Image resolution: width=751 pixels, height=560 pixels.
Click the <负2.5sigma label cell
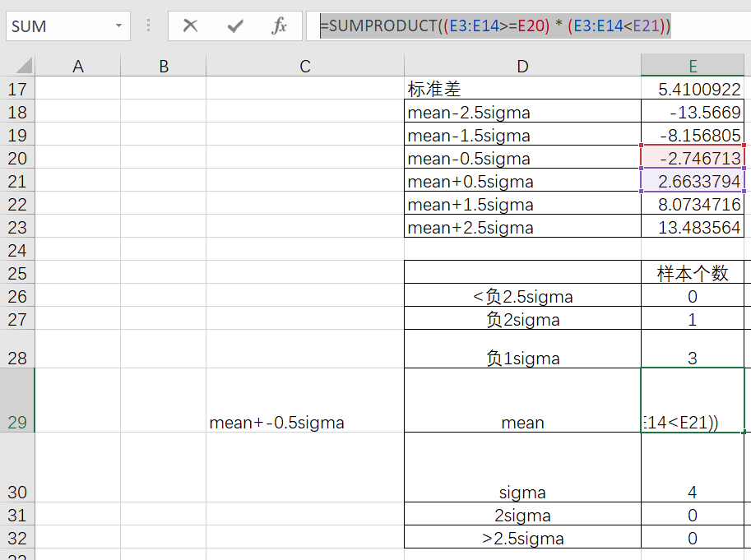(x=522, y=295)
